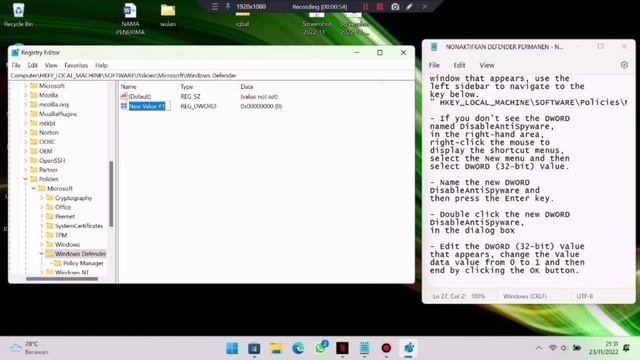
Task: Open File Explorer from the taskbar
Action: coord(276,348)
